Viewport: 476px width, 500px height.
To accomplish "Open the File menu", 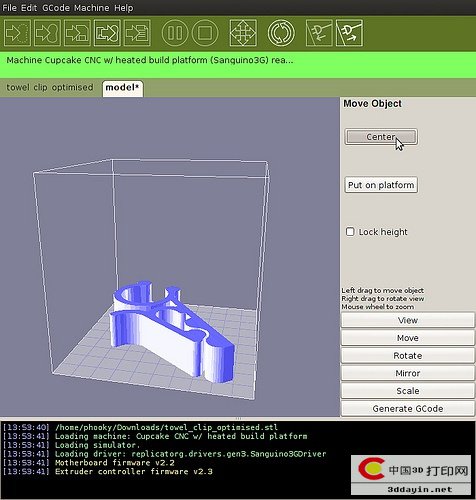I will coord(9,8).
